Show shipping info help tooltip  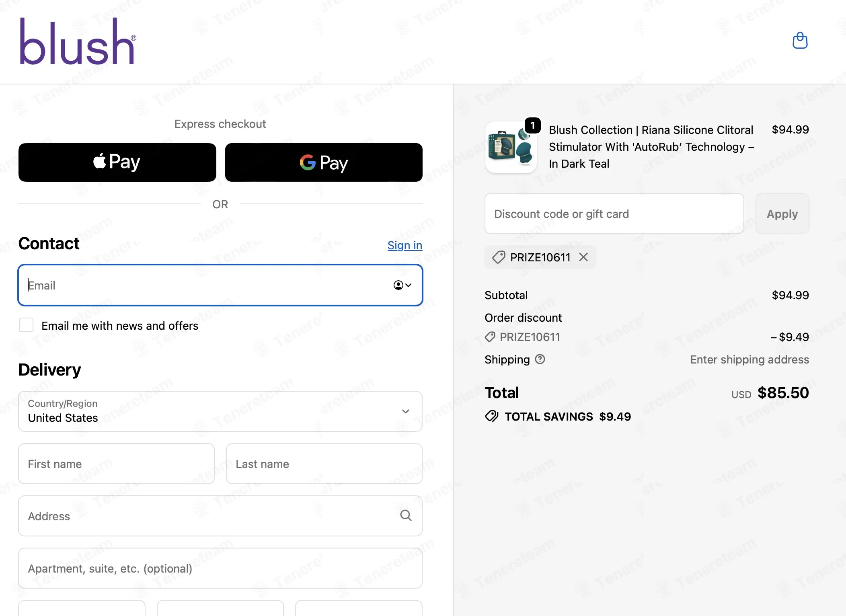coord(540,359)
